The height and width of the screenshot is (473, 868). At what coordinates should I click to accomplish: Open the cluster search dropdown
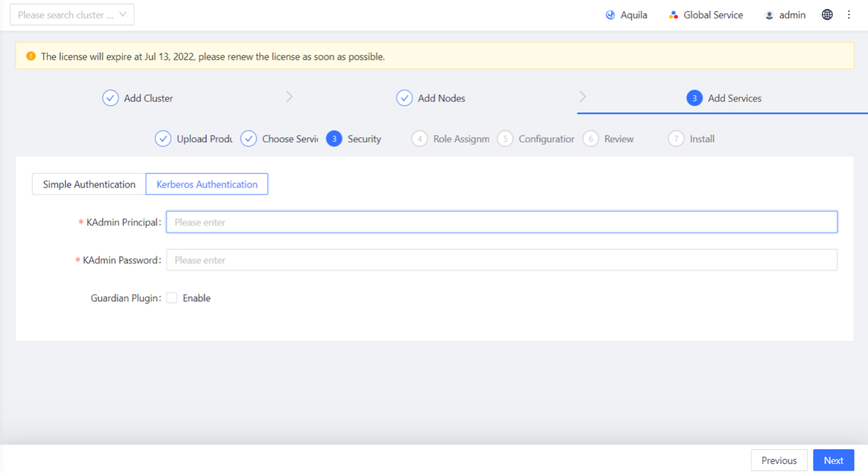[x=72, y=15]
